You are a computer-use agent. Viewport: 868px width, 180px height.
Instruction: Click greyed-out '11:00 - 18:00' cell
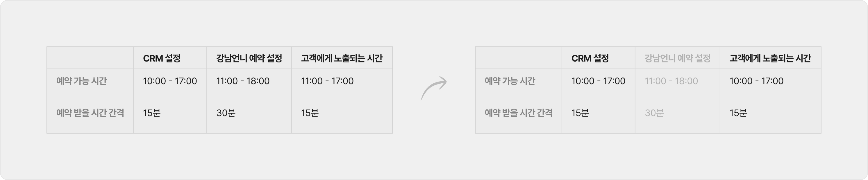point(671,81)
